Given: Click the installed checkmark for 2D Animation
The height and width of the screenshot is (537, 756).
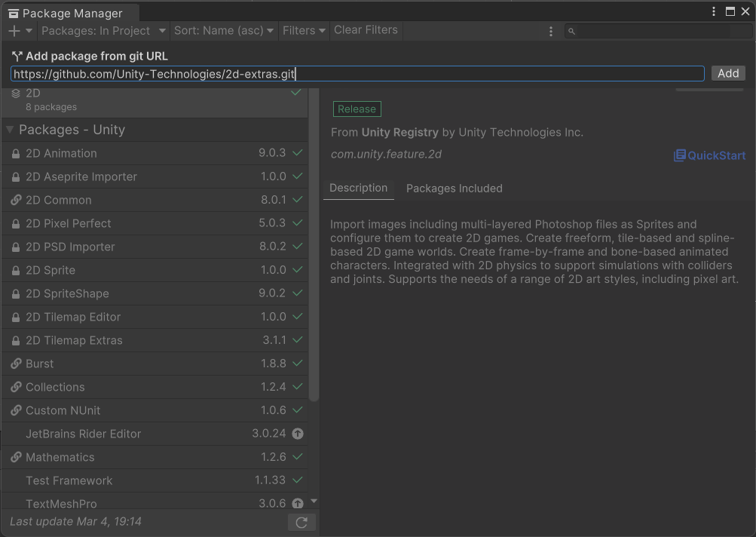Looking at the screenshot, I should click(x=298, y=152).
